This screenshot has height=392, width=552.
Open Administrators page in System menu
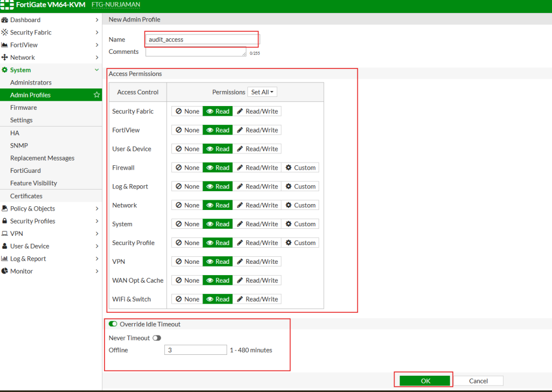pos(31,82)
